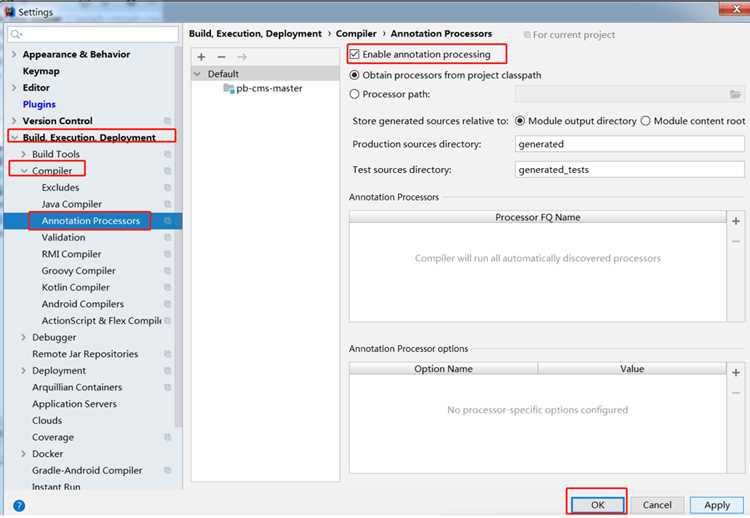Click the move to profile arrow icon
Viewport: 750px width, 518px height.
point(242,57)
